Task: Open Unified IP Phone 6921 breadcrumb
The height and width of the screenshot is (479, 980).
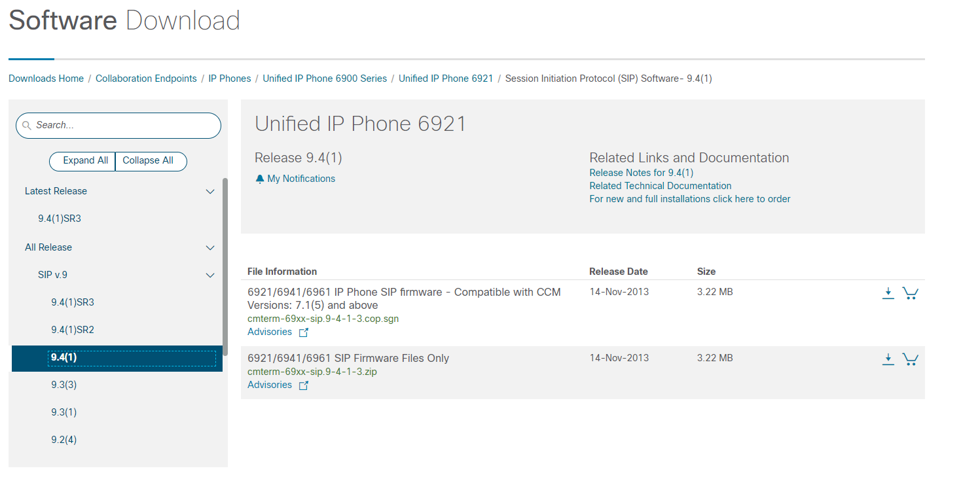Action: click(x=446, y=79)
